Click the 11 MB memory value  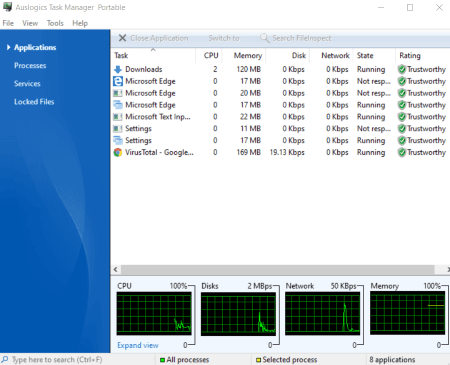pyautogui.click(x=250, y=129)
